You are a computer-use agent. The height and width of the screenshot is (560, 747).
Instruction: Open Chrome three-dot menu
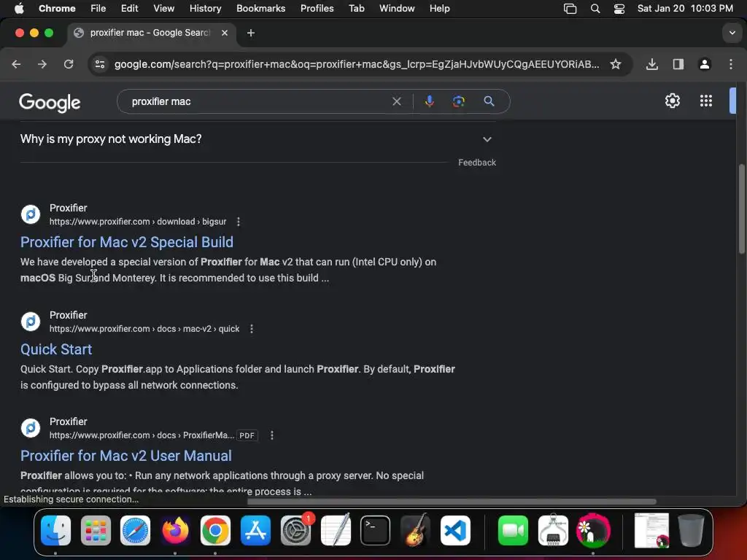(x=731, y=64)
